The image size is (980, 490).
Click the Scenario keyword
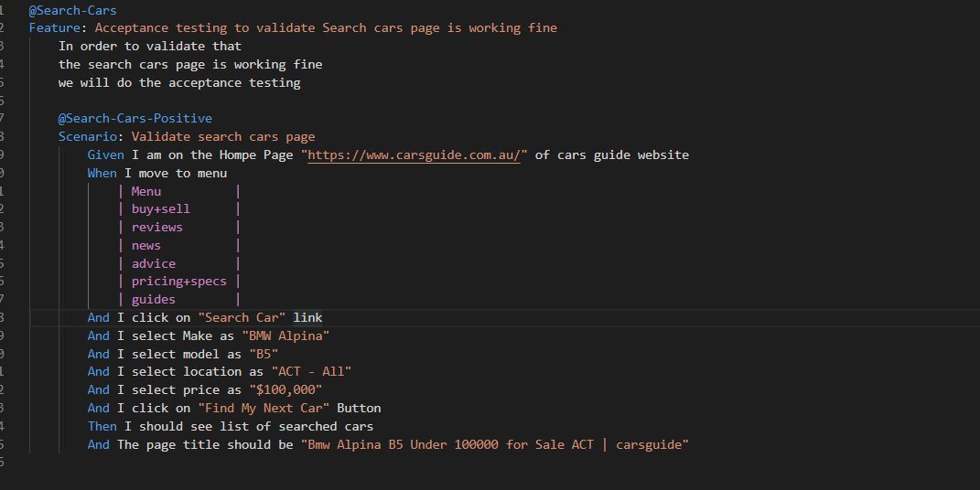tap(88, 137)
